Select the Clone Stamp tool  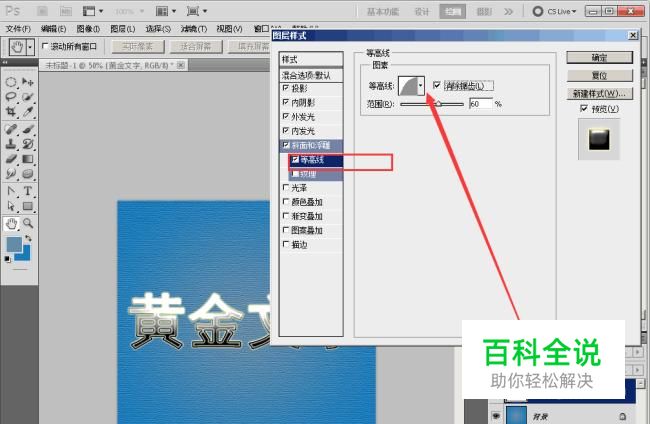(x=11, y=144)
